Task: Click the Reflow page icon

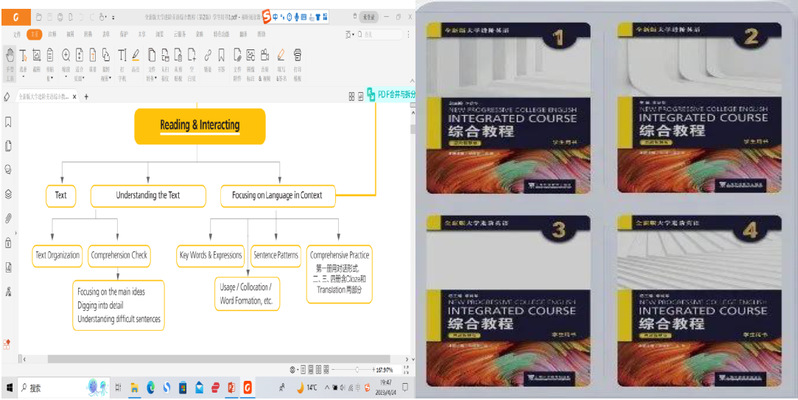Action: [x=93, y=56]
